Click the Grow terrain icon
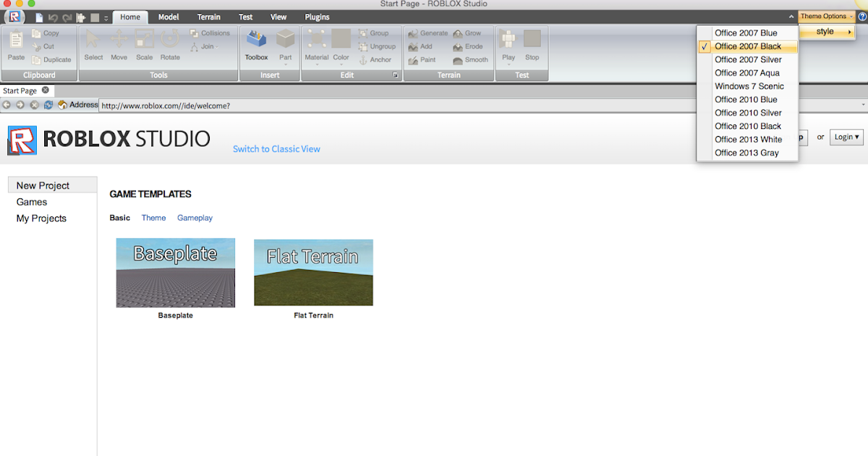Screen dimensions: 868x456 (x=459, y=33)
